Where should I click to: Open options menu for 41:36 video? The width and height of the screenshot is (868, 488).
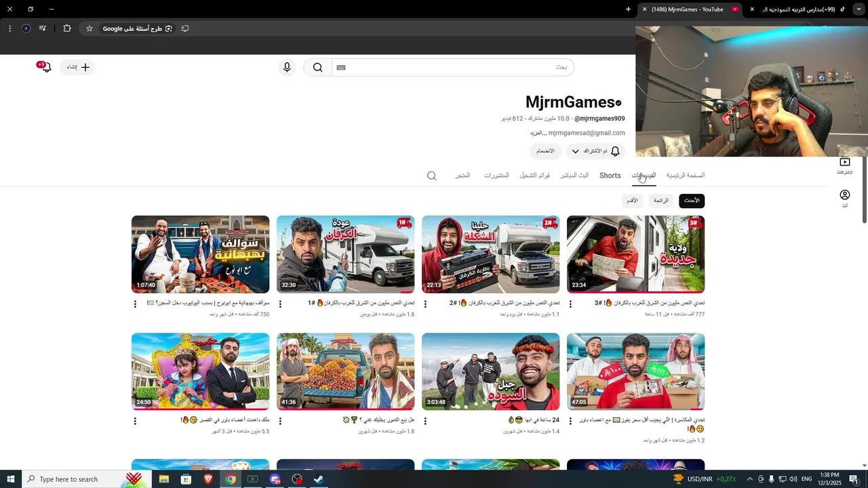click(x=280, y=421)
